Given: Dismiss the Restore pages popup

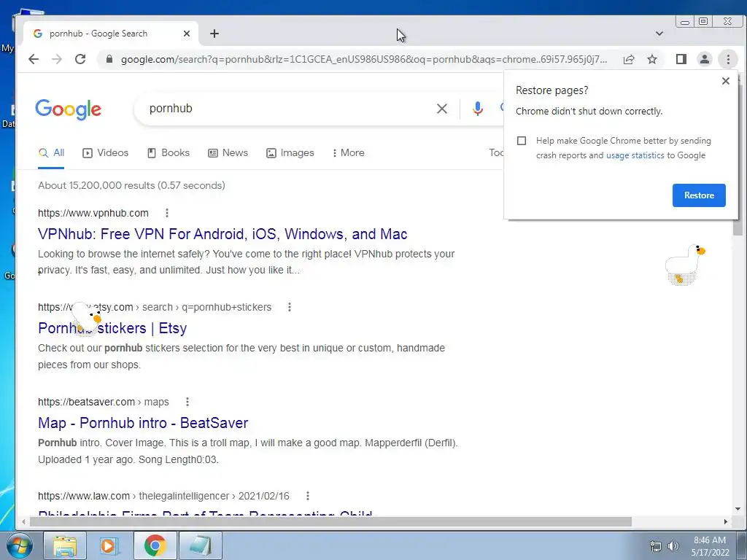Looking at the screenshot, I should pos(726,81).
